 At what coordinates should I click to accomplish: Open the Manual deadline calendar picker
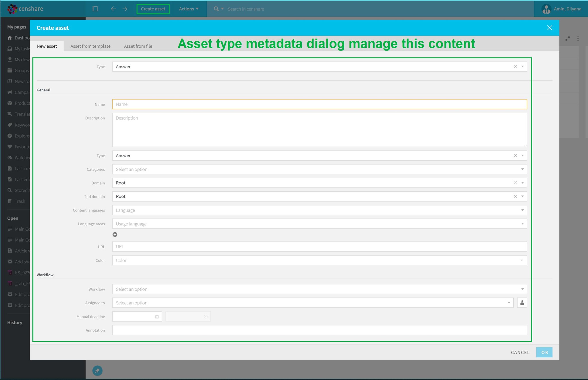coord(157,317)
